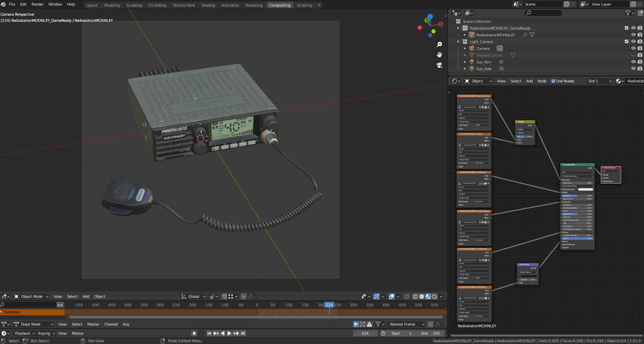The height and width of the screenshot is (344, 644).
Task: Jump to the start frame
Action: (209, 333)
